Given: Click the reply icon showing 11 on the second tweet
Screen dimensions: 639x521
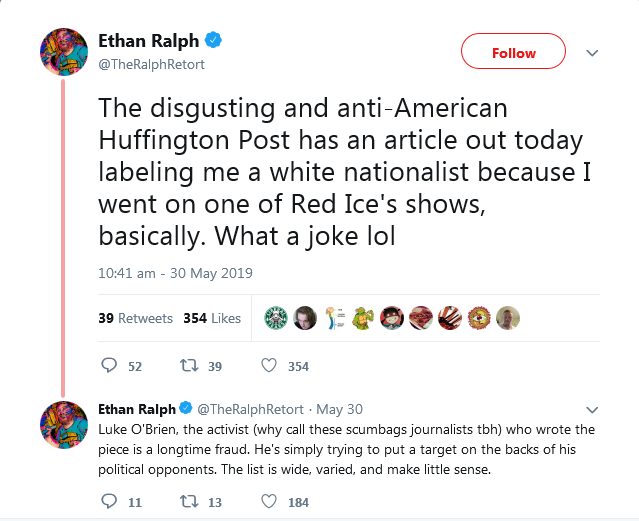Looking at the screenshot, I should (x=109, y=501).
